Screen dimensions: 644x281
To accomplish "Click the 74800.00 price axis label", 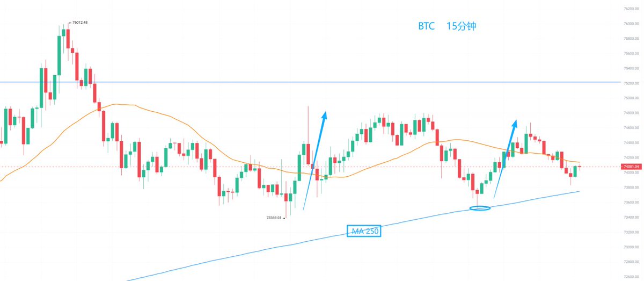I will click(631, 113).
